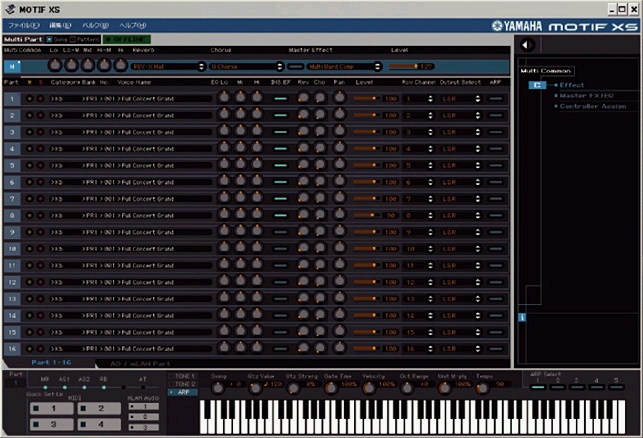Open the ヘルプ (Help) menu

pos(132,25)
